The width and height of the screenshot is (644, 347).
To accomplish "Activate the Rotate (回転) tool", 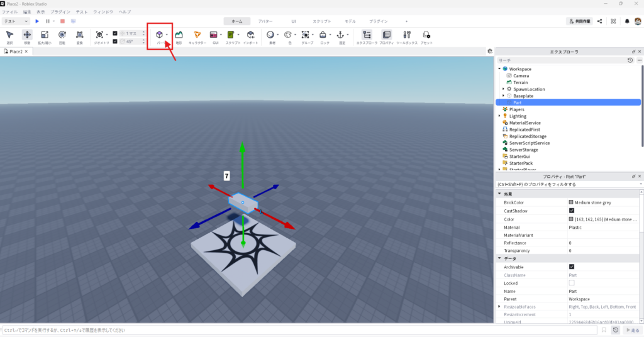I will tap(62, 35).
